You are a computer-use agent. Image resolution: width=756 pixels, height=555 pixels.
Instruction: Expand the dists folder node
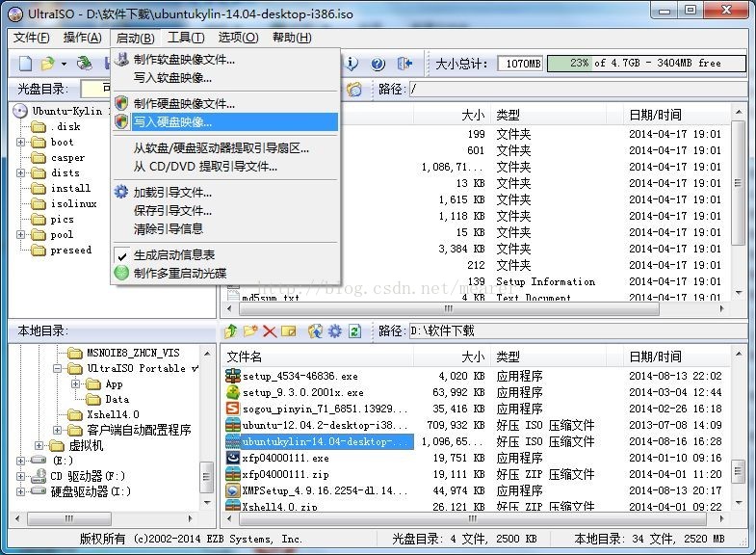point(20,173)
